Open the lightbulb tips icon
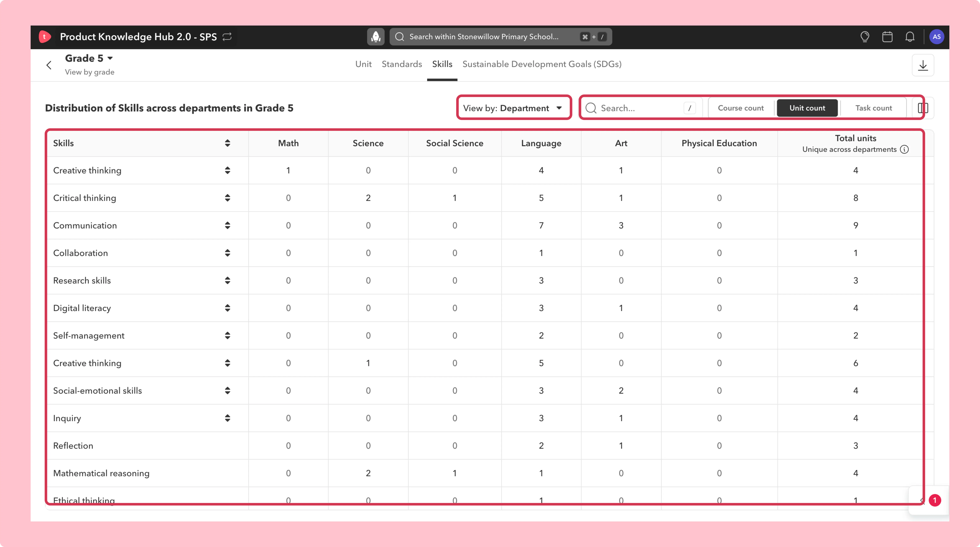 pos(865,37)
